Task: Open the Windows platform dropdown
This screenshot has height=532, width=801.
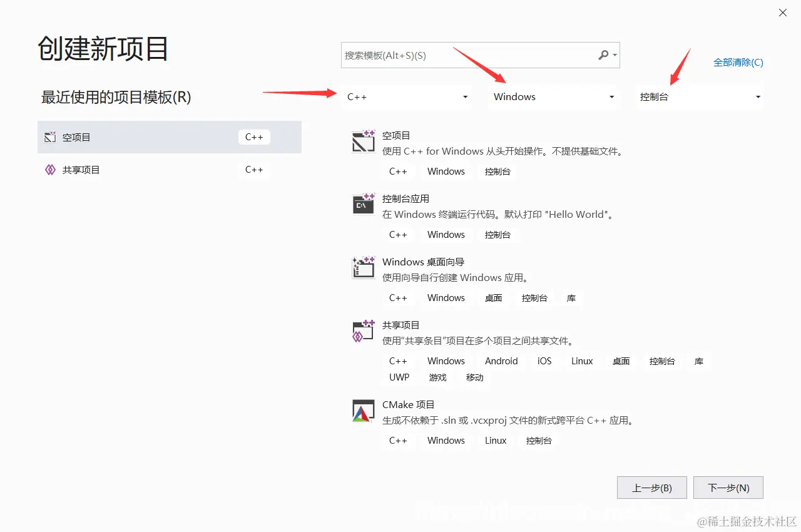Action: (x=553, y=97)
